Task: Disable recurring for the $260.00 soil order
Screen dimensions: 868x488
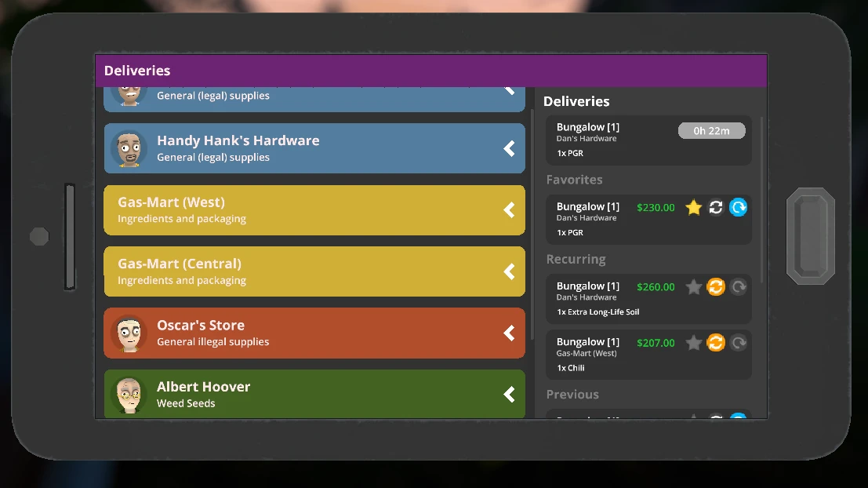Action: (x=716, y=287)
